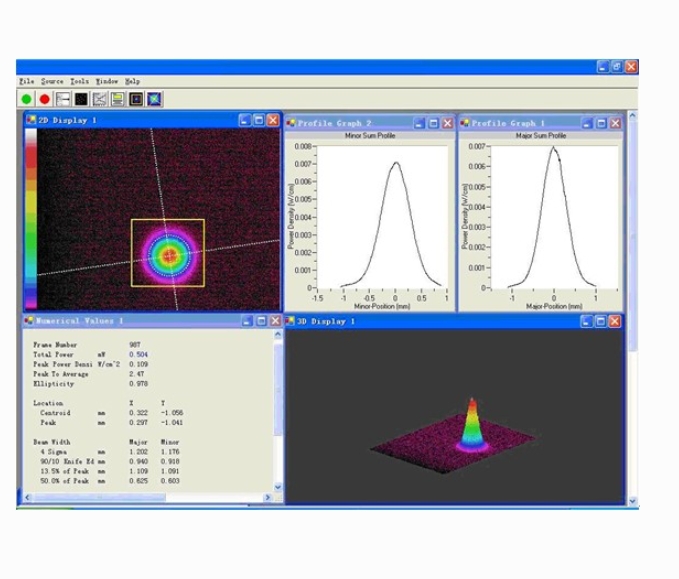Click the yellow numerical values toolbar icon
This screenshot has height=579, width=679.
[x=117, y=99]
